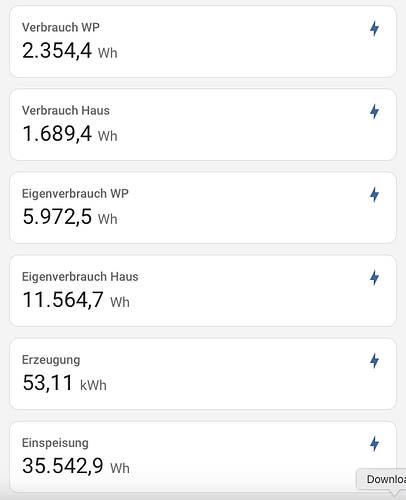Click the lightning icon on Verbrauch Haus card
Screen dimensions: 406x500
[x=374, y=111]
